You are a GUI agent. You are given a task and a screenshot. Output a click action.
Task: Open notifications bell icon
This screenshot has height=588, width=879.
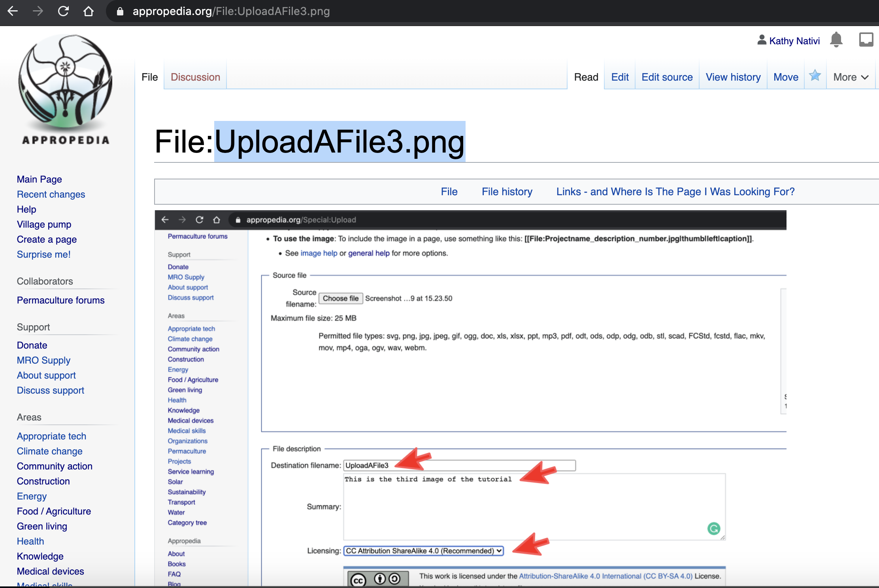[x=836, y=40]
